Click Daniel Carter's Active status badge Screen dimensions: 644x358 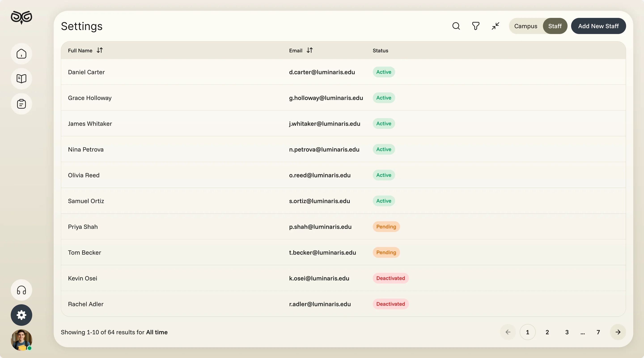pyautogui.click(x=384, y=72)
